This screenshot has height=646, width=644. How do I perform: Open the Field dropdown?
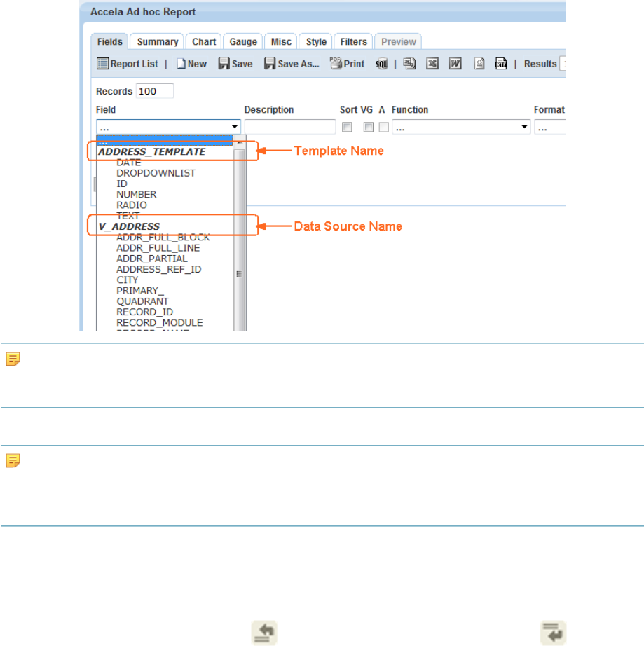click(168, 127)
